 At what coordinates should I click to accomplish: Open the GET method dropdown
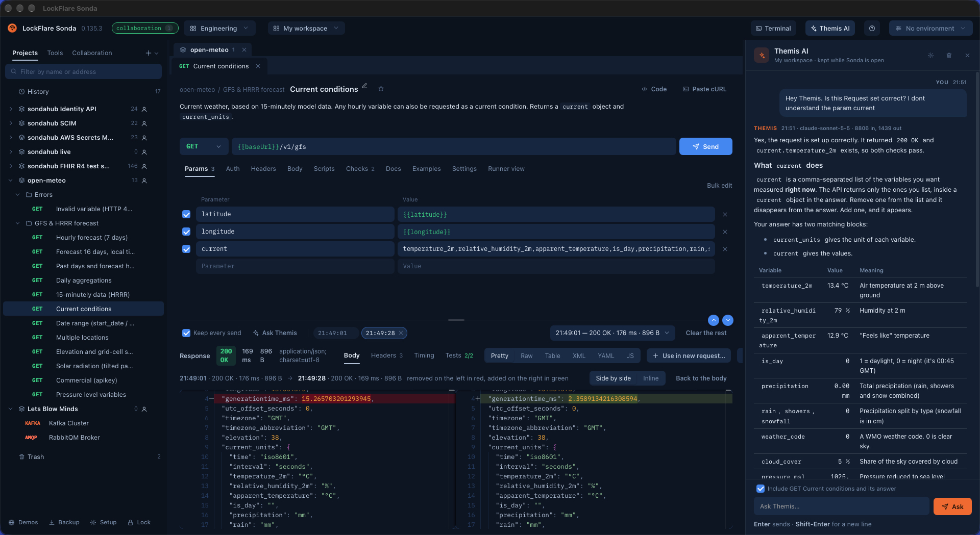coord(204,146)
